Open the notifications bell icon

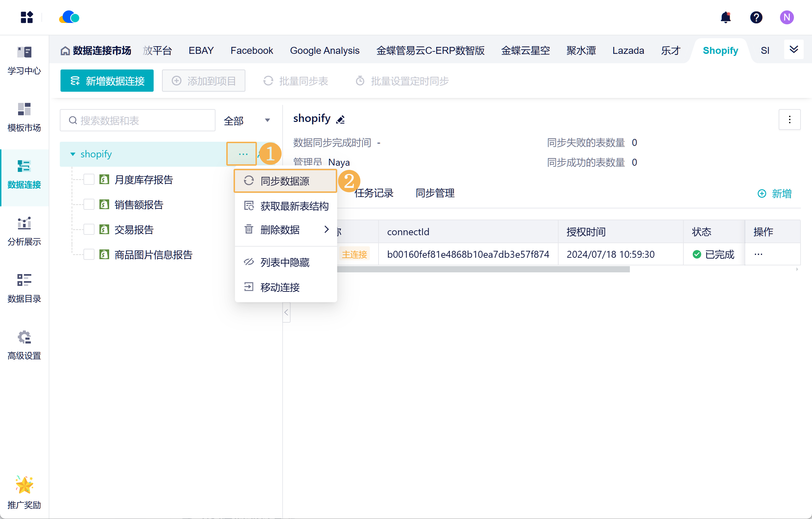(725, 17)
